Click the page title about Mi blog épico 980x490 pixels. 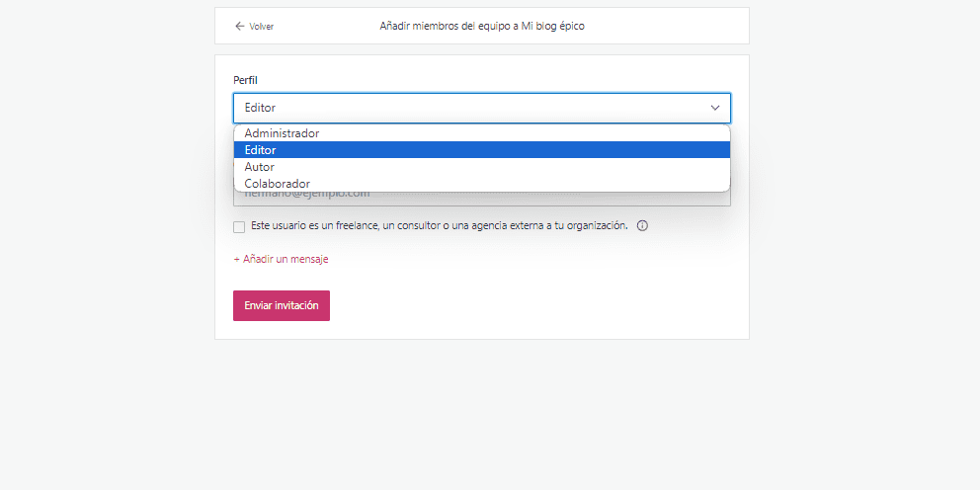click(x=482, y=26)
